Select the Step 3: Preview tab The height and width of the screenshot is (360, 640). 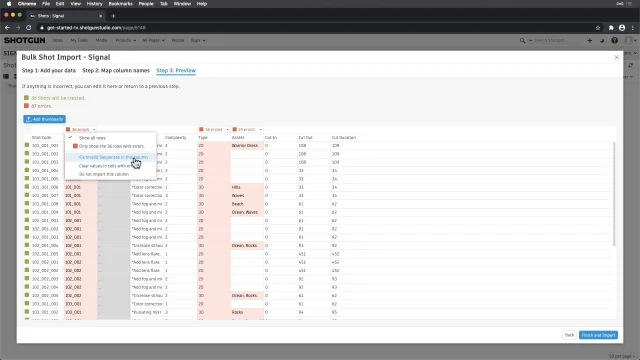click(x=176, y=71)
